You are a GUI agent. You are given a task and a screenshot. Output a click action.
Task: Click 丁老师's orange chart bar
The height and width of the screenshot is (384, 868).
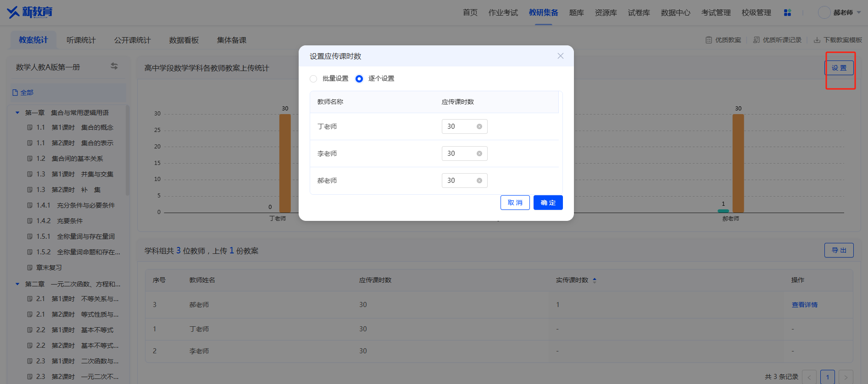pyautogui.click(x=285, y=163)
